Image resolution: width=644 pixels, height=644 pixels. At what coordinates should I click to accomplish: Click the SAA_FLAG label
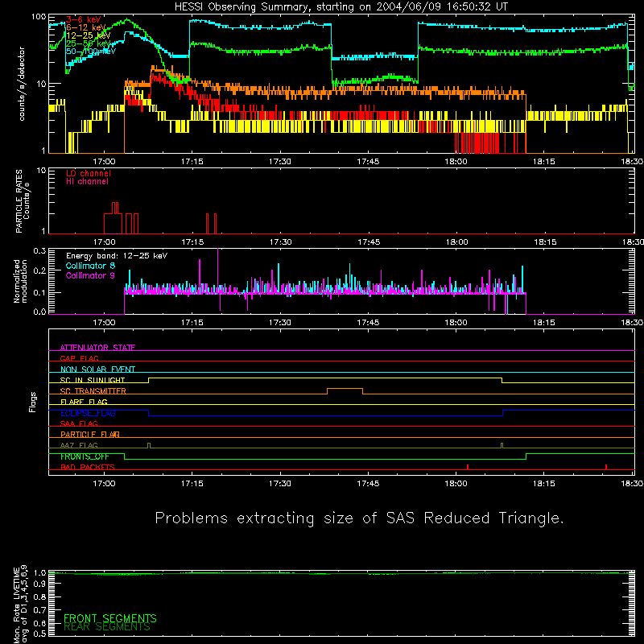click(79, 423)
